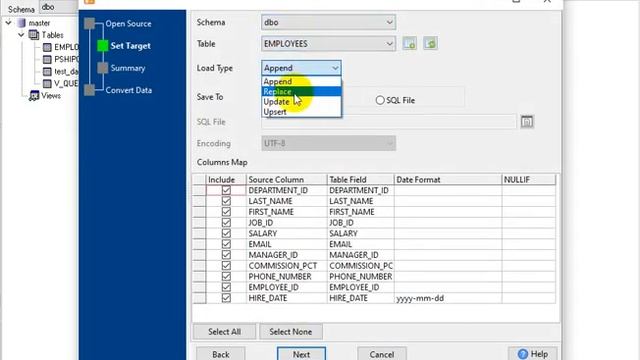The height and width of the screenshot is (360, 640).
Task: Uncheck Include for LAST_NAME
Action: [226, 201]
